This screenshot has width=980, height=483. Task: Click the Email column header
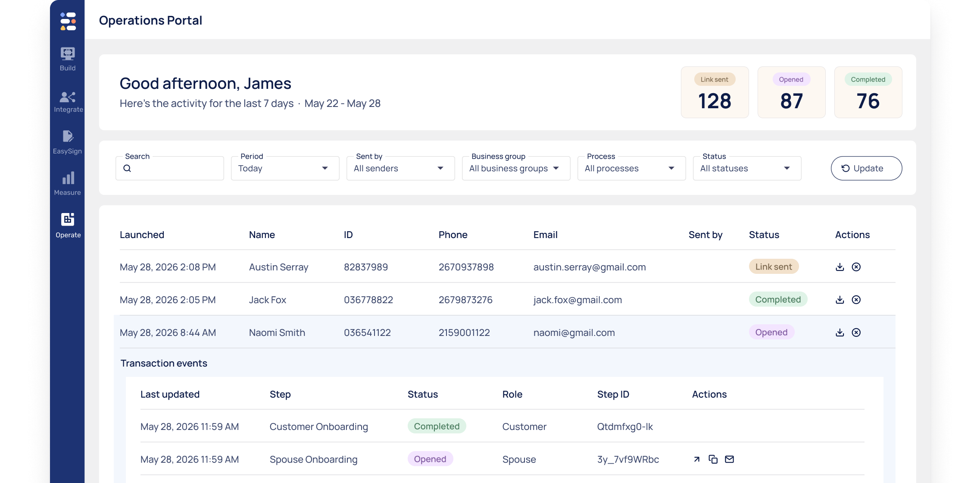(x=546, y=235)
